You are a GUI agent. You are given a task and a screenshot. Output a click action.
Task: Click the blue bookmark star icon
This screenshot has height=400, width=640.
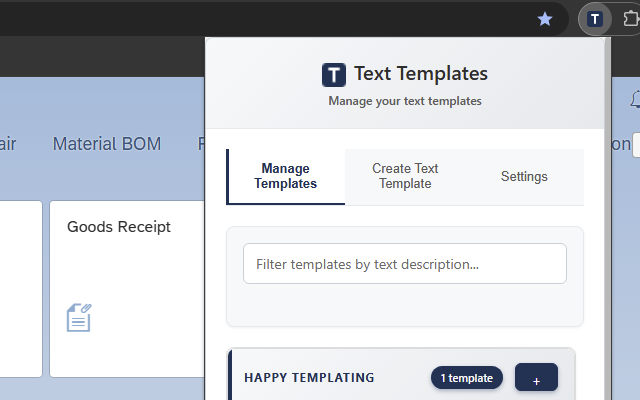click(x=545, y=19)
